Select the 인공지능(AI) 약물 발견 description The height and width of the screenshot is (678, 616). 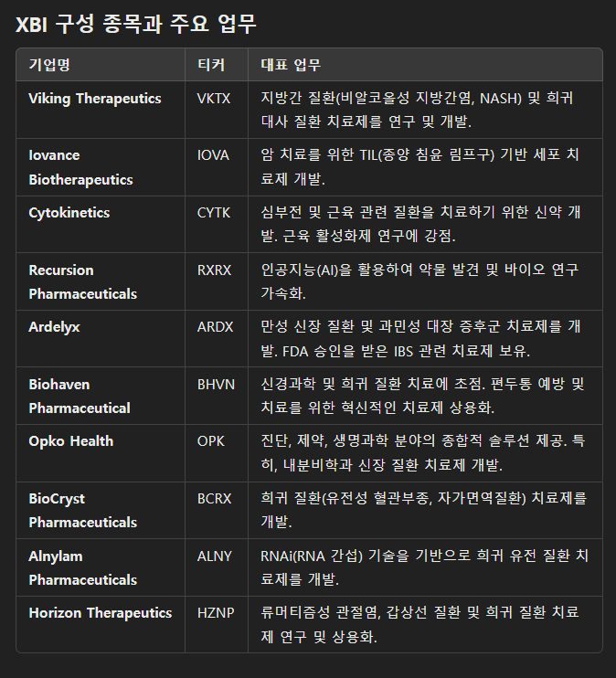[x=420, y=281]
